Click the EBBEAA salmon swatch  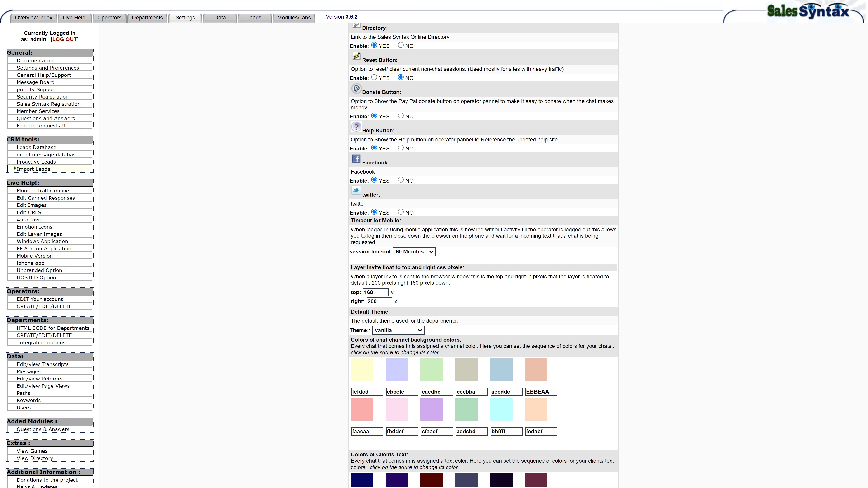(536, 369)
